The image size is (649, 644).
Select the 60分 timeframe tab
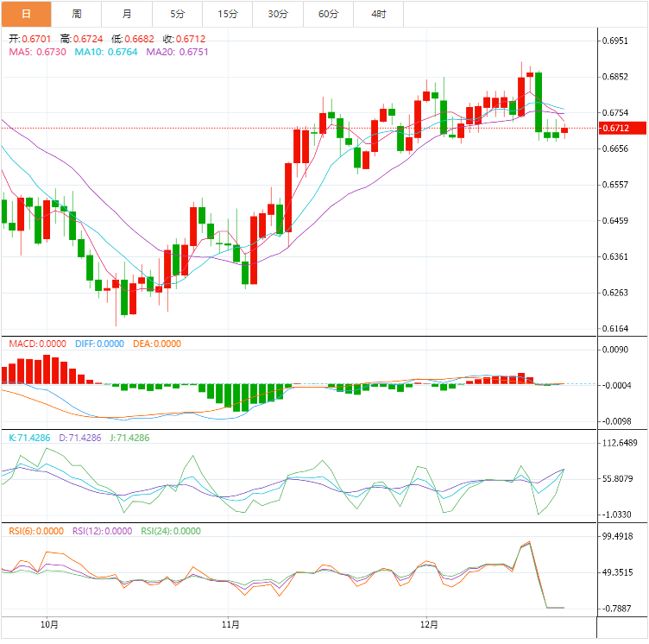(x=329, y=14)
